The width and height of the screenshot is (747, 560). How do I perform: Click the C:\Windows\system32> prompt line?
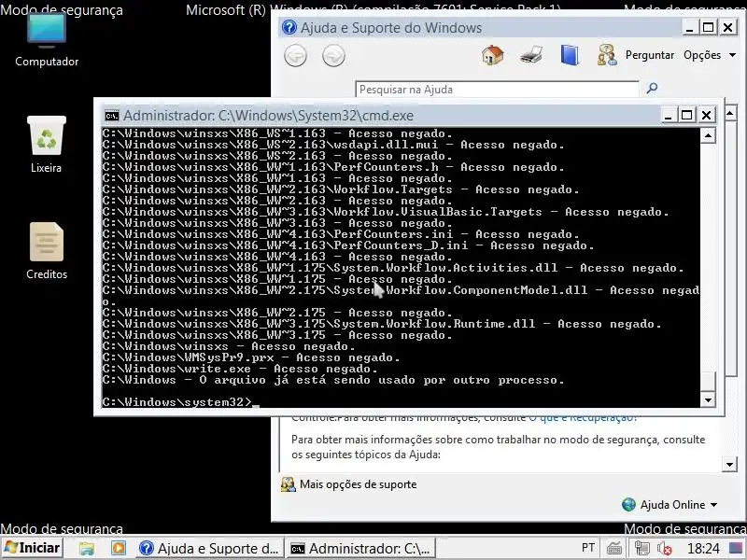tap(180, 402)
